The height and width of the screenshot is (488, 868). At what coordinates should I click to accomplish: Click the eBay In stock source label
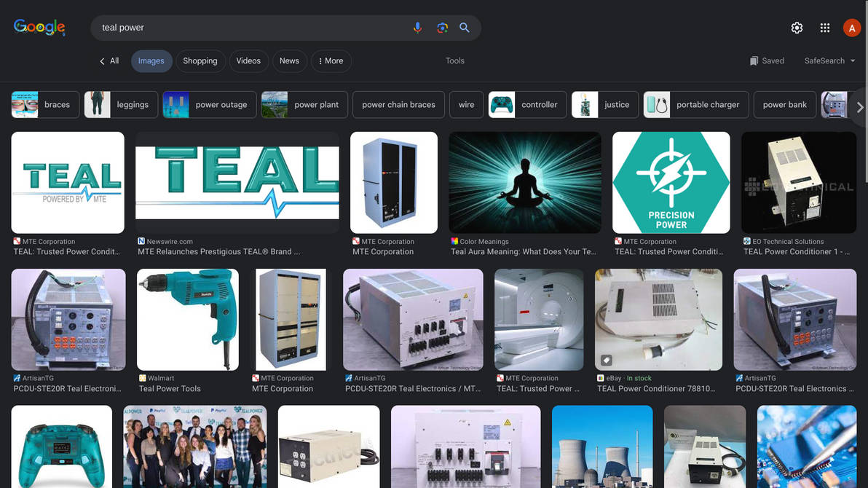(x=625, y=378)
